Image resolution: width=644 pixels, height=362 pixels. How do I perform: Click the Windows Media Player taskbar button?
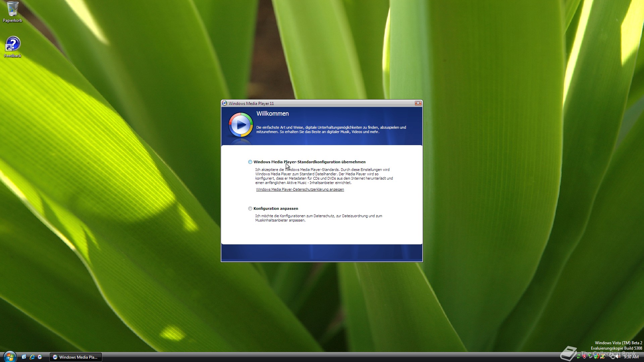click(76, 357)
